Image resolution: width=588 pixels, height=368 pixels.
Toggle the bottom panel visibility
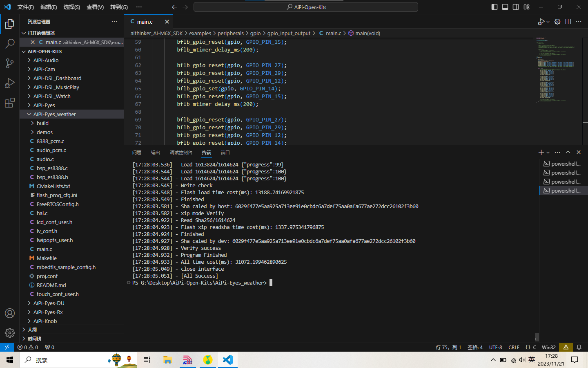tap(505, 7)
